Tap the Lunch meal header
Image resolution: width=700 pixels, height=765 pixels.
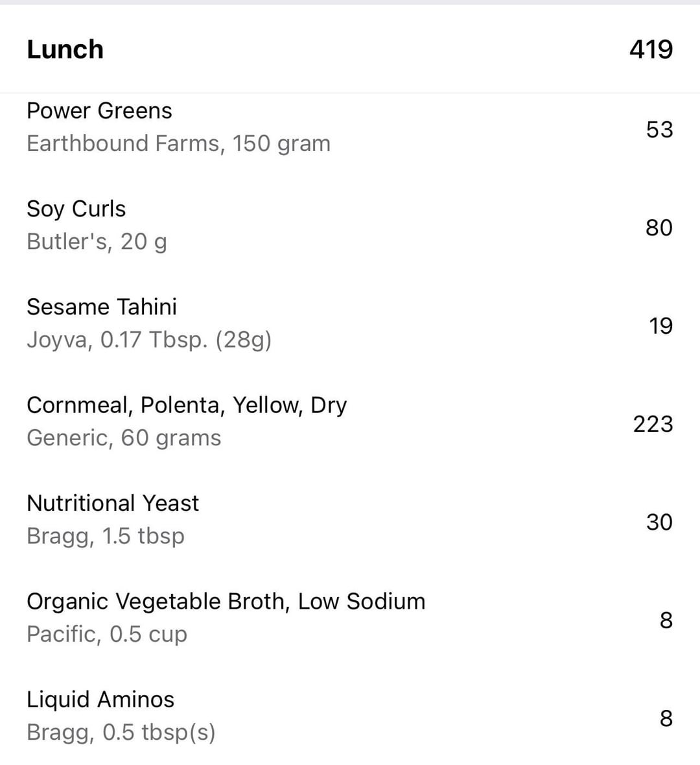point(65,50)
